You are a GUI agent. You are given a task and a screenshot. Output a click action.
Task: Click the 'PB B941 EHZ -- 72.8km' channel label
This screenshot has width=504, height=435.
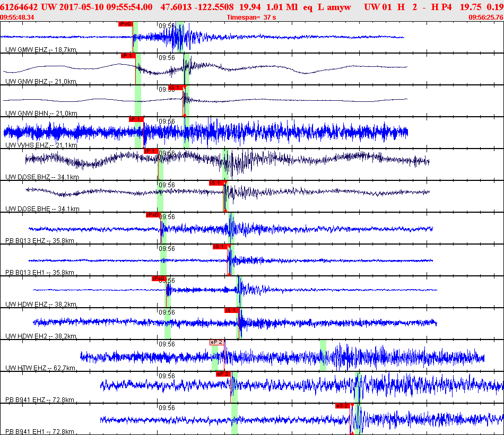click(x=40, y=400)
